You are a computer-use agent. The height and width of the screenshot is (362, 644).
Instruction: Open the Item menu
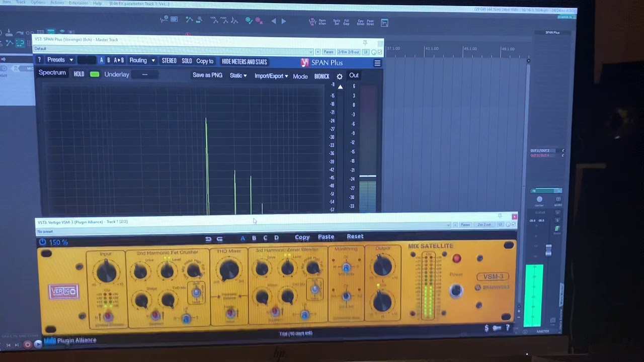7,3
